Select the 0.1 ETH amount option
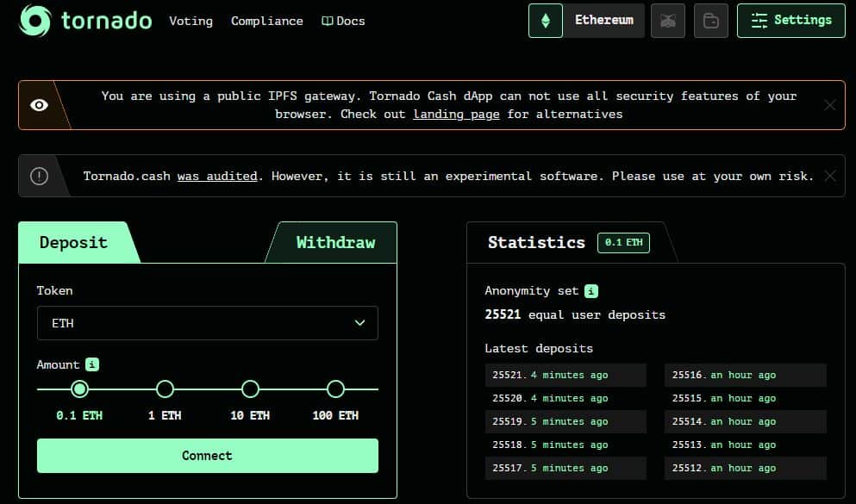 pyautogui.click(x=79, y=389)
